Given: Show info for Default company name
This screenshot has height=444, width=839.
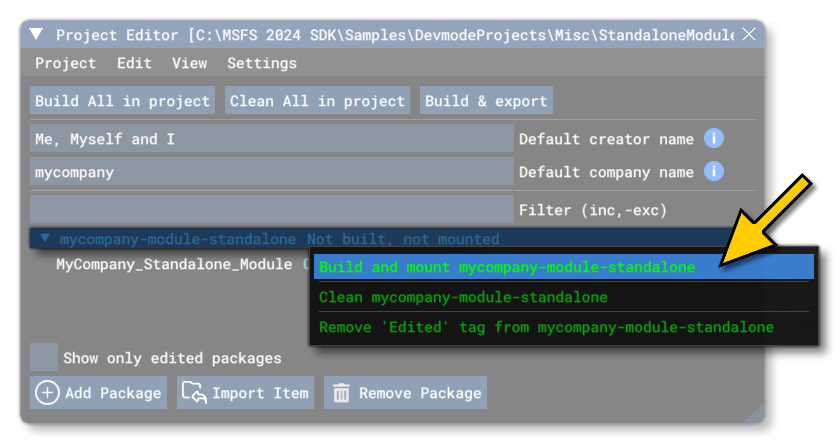Looking at the screenshot, I should pos(714,171).
